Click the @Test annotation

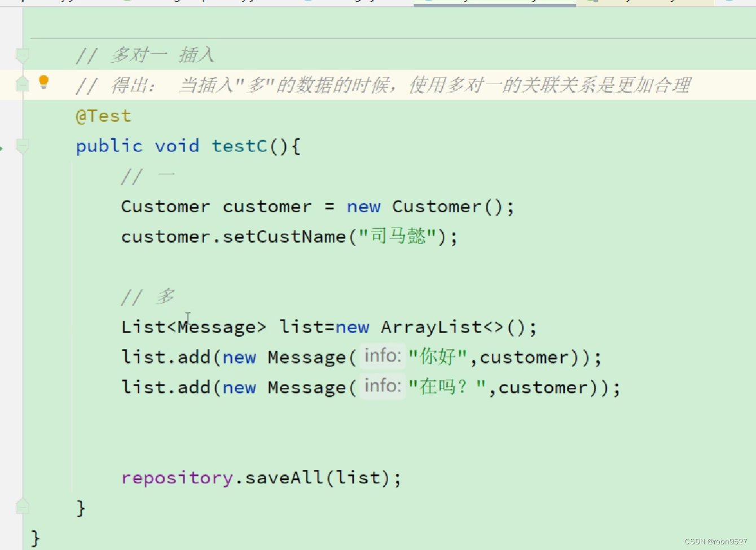point(103,115)
